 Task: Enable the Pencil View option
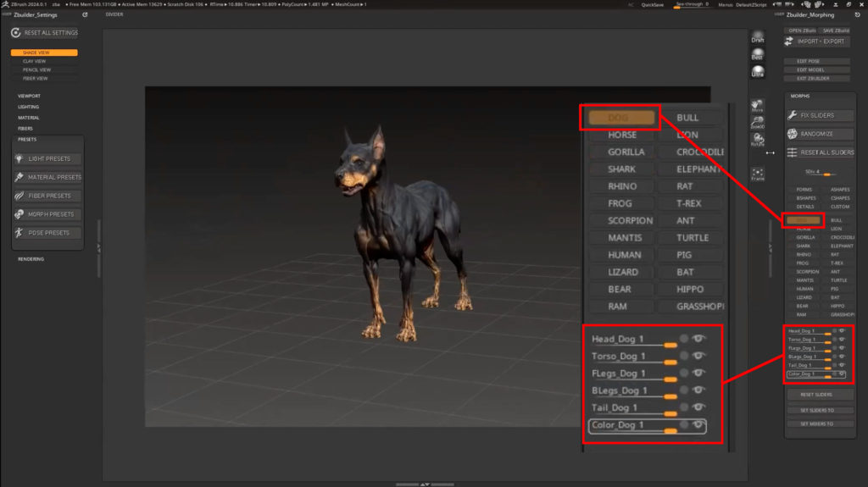point(36,69)
